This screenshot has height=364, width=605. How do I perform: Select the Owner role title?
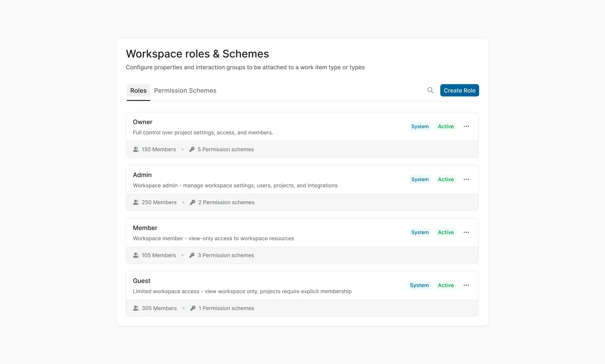coord(142,122)
